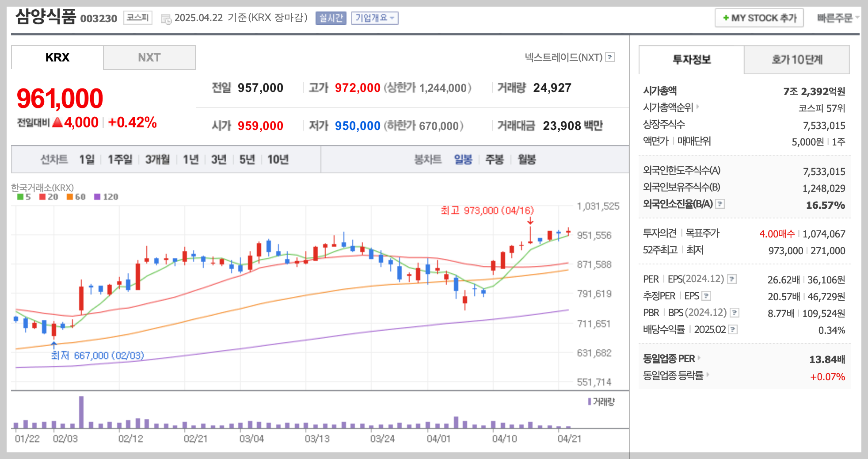Click the stock code 003230
The width and height of the screenshot is (868, 459).
click(x=99, y=19)
